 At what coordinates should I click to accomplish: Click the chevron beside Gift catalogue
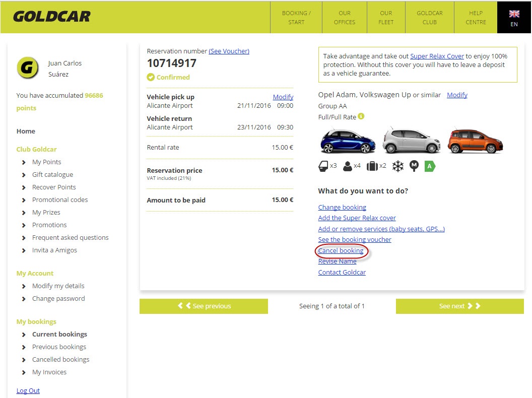pos(23,175)
